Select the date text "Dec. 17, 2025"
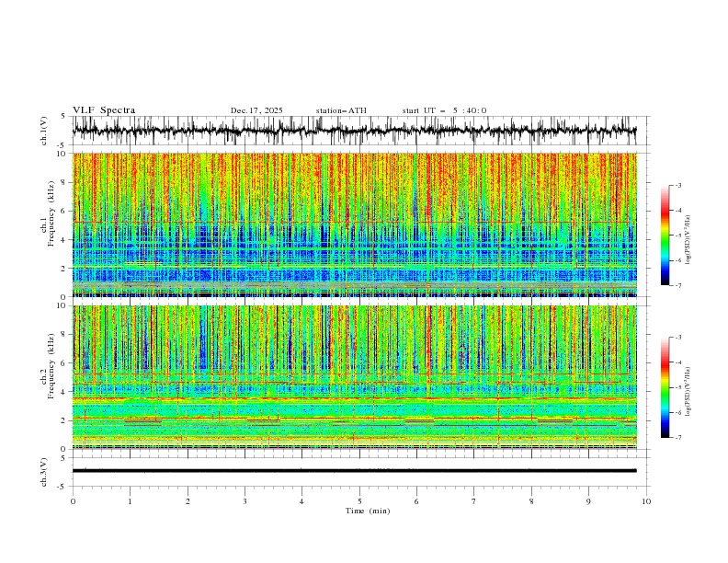This screenshot has height=563, width=728. [x=256, y=110]
